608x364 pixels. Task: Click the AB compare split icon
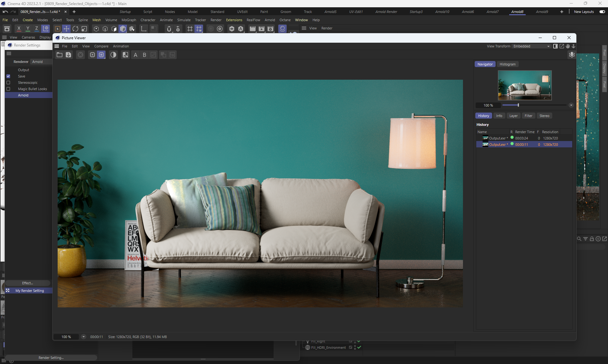[x=125, y=55]
